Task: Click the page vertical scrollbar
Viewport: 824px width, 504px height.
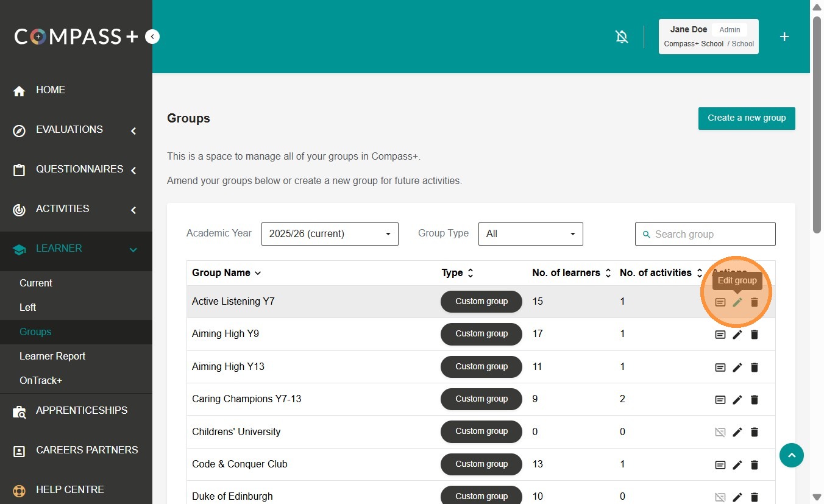Action: pyautogui.click(x=817, y=124)
